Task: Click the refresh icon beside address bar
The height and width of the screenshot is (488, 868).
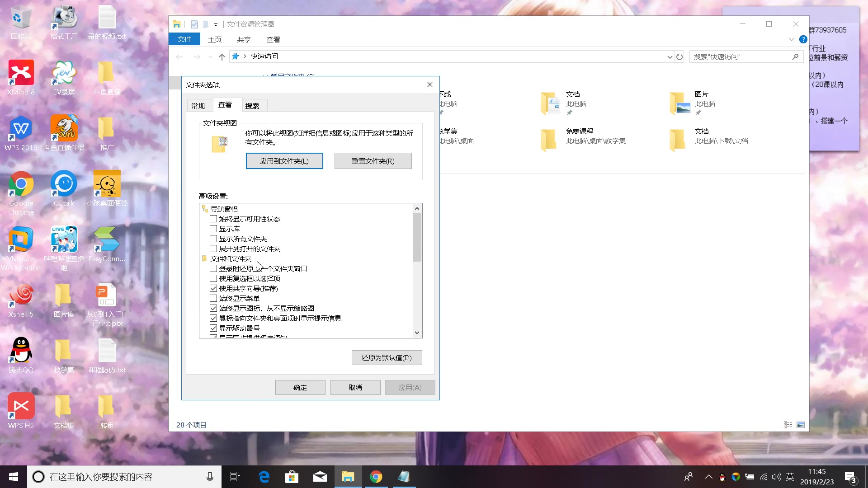Action: 679,57
